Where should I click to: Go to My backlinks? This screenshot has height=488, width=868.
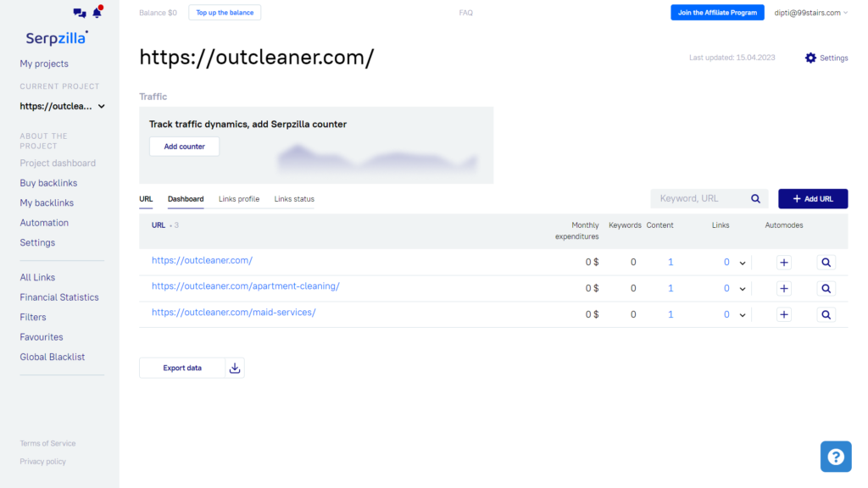tap(47, 203)
